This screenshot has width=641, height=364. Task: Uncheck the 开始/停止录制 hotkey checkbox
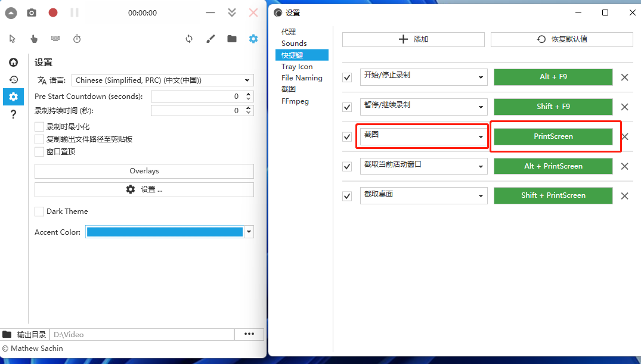(347, 77)
